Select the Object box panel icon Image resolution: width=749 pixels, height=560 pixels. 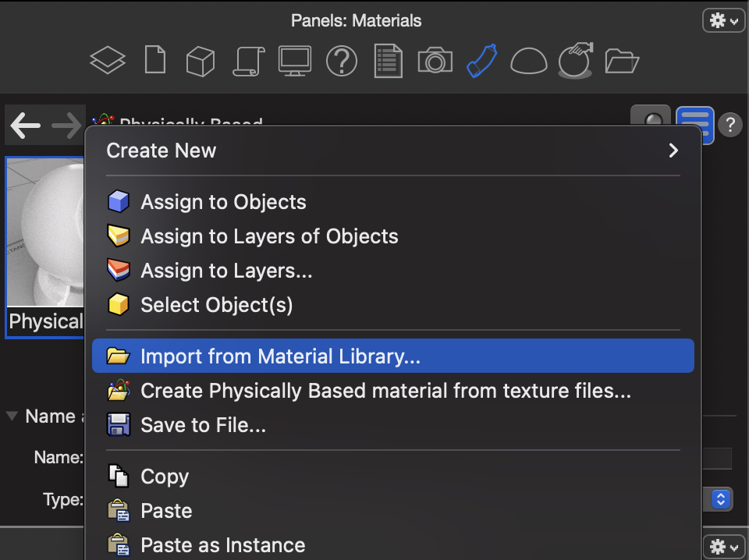(201, 61)
